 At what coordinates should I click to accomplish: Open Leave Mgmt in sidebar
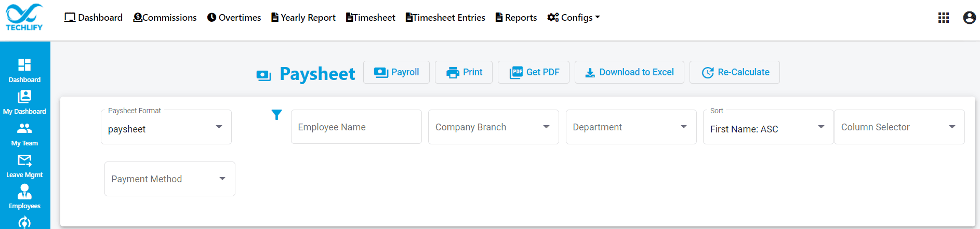coord(24,166)
